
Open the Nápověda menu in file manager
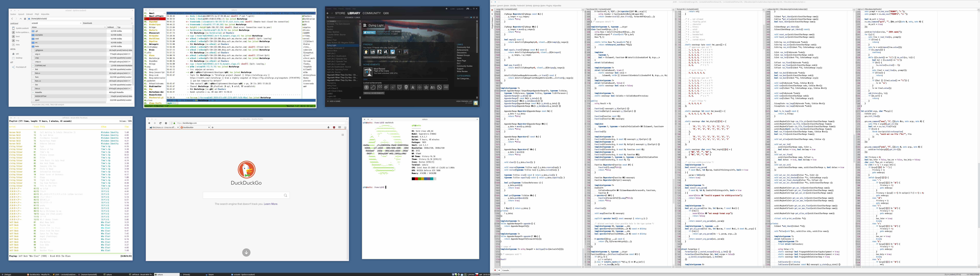[x=45, y=14]
